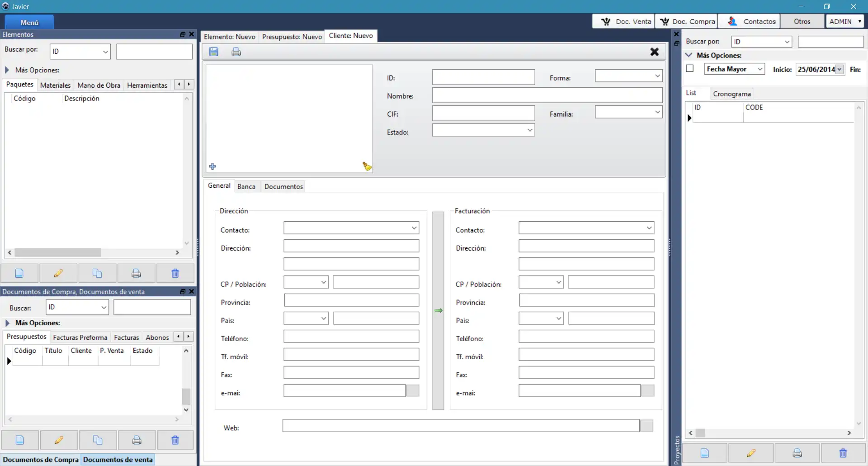Float the Proyectos side panel

point(676,43)
